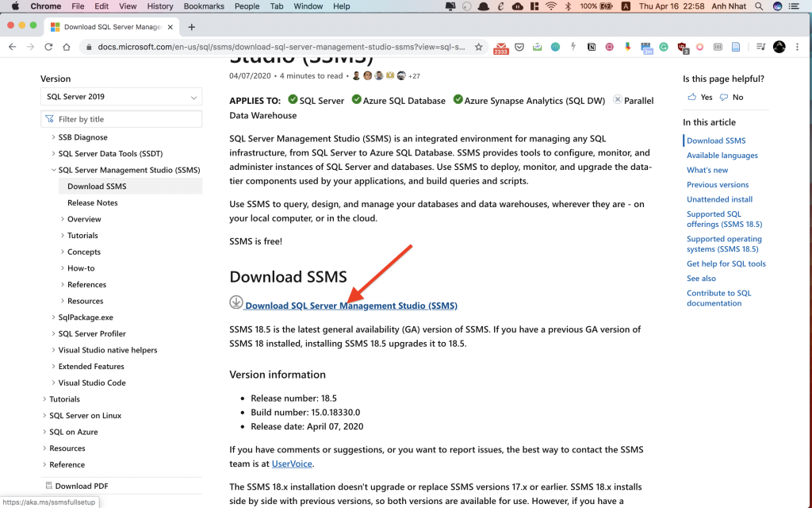The image size is (812, 508).
Task: Click the contributors +27 avatars
Action: (x=386, y=75)
